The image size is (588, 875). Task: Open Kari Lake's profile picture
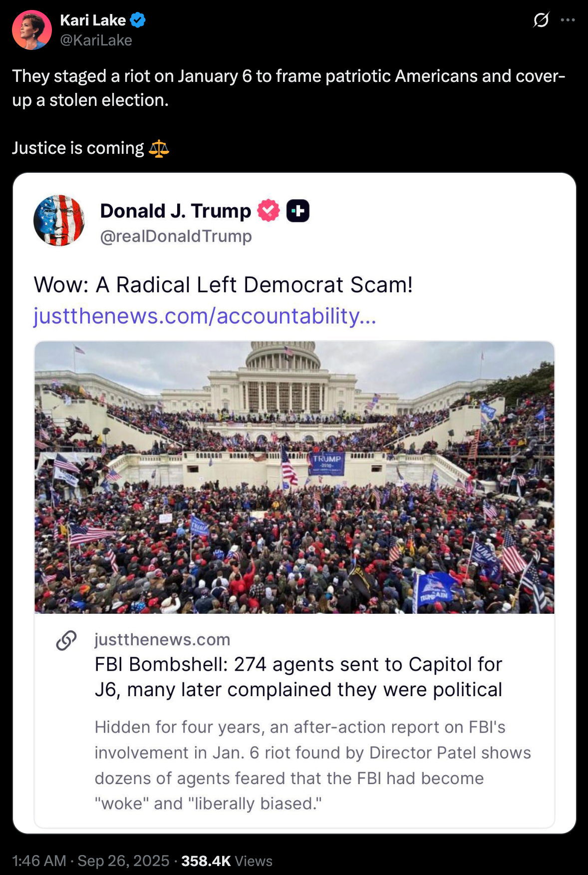32,30
